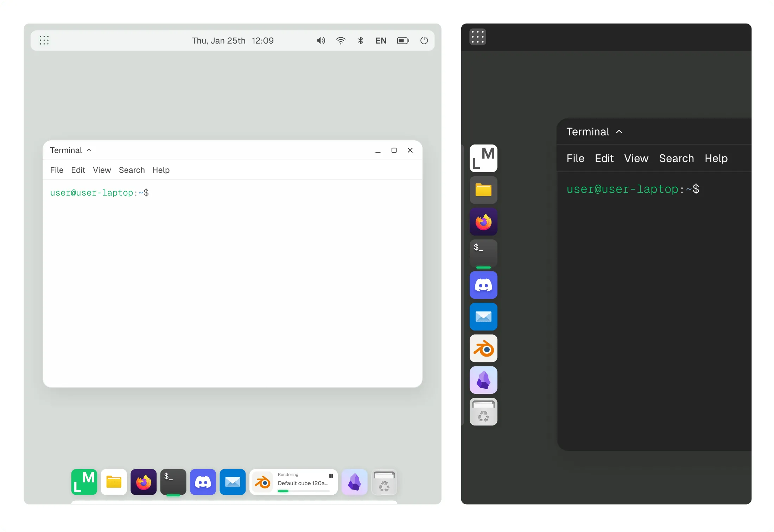Image resolution: width=774 pixels, height=532 pixels.
Task: Open the trash in the bottom dock
Action: (384, 482)
